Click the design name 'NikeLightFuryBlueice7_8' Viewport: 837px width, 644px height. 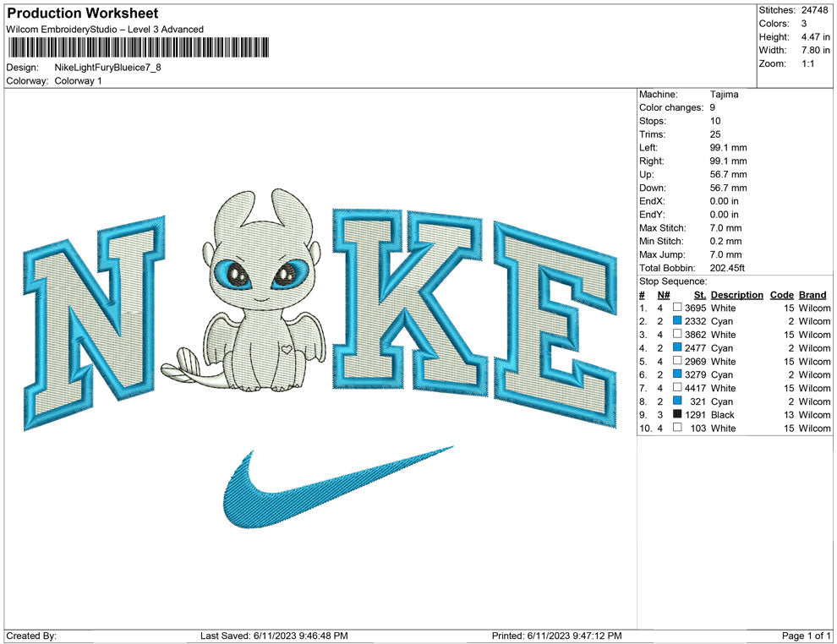(x=108, y=68)
